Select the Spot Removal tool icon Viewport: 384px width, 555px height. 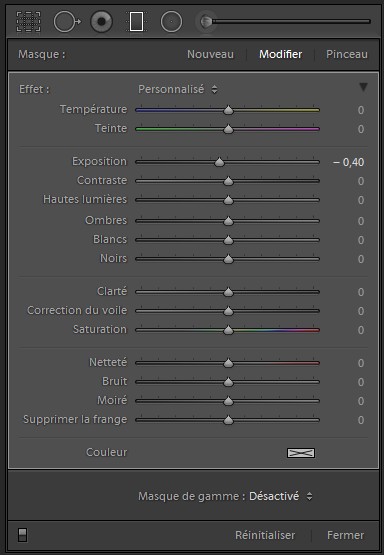[67, 22]
